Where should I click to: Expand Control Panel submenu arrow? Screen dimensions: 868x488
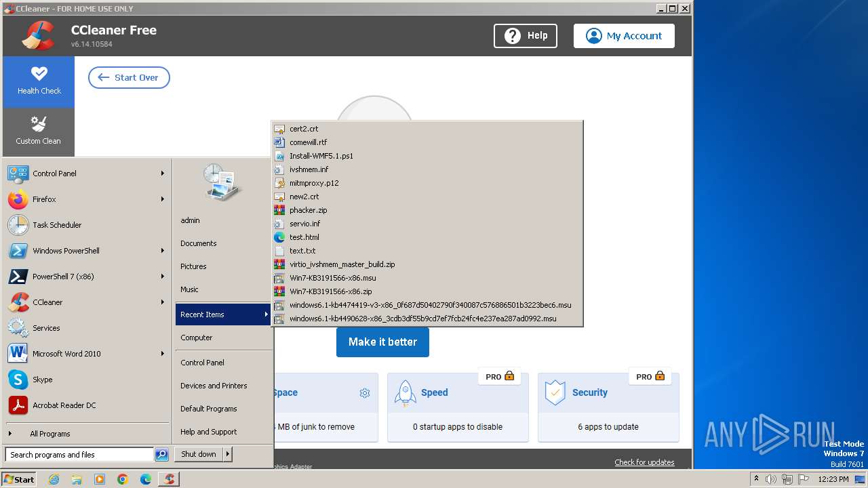pyautogui.click(x=163, y=174)
